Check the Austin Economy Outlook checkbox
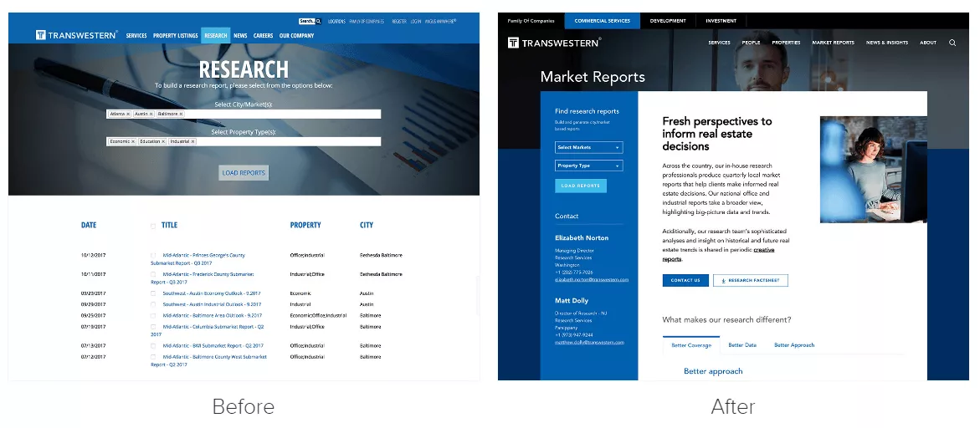Screen dimensions: 980x428 [153, 293]
